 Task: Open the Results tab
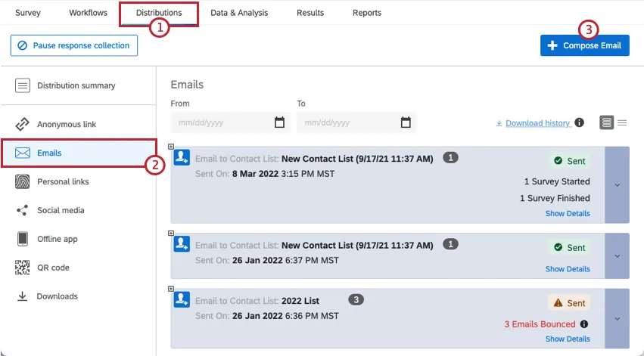310,13
